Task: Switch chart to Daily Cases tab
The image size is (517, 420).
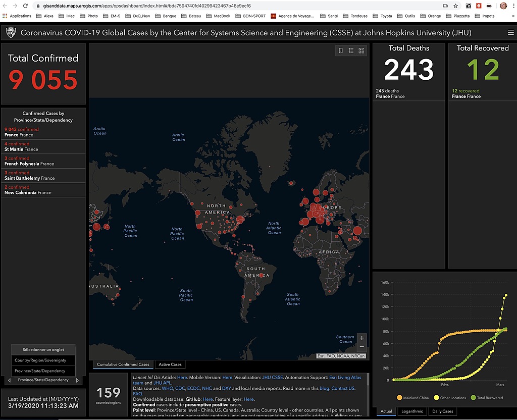Action: pyautogui.click(x=442, y=411)
